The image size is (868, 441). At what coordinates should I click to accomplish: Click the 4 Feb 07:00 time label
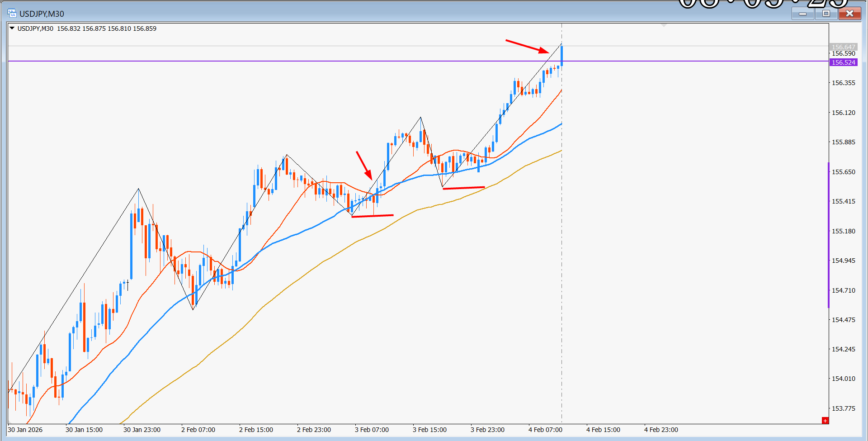(545, 430)
